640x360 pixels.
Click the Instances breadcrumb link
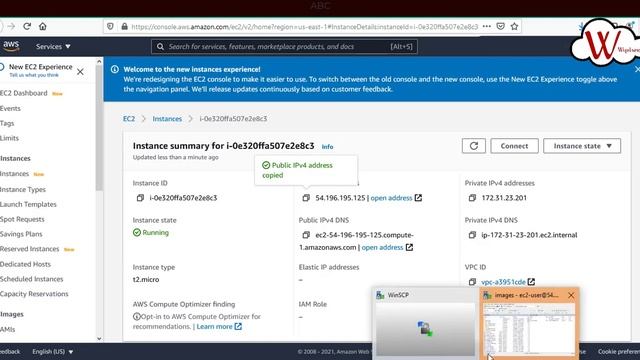pyautogui.click(x=167, y=119)
